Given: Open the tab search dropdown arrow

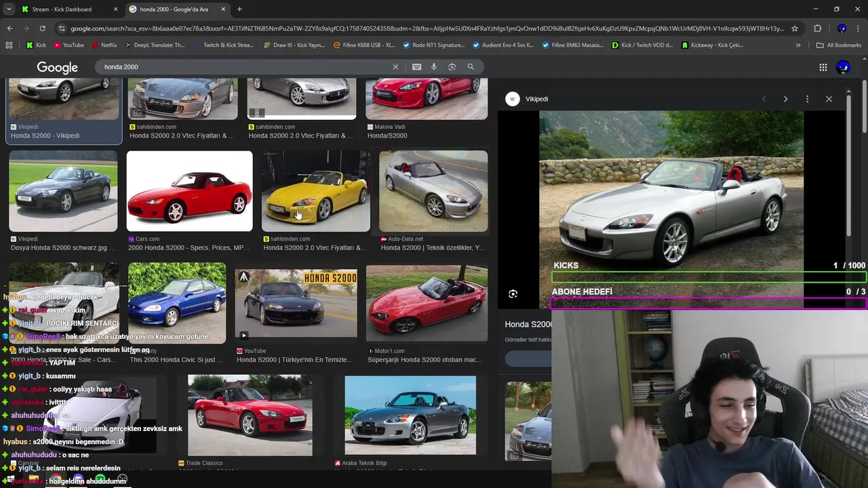Looking at the screenshot, I should pos(9,9).
